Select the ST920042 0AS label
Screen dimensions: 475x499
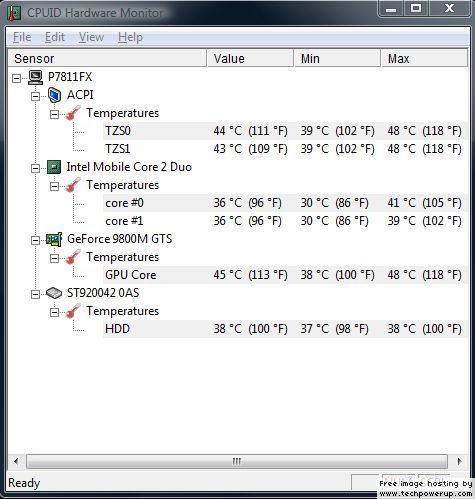pyautogui.click(x=103, y=293)
